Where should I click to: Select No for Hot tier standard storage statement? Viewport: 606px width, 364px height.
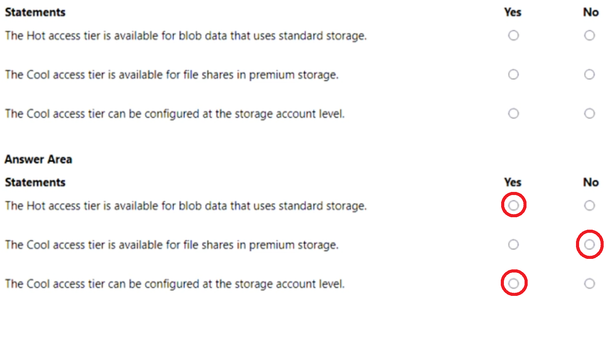(x=590, y=35)
